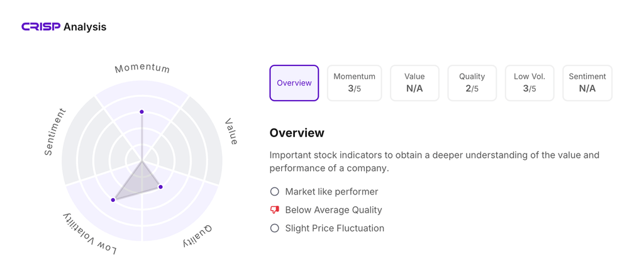Switch to the Sentiment N/A tab
The image size is (644, 268).
point(587,83)
